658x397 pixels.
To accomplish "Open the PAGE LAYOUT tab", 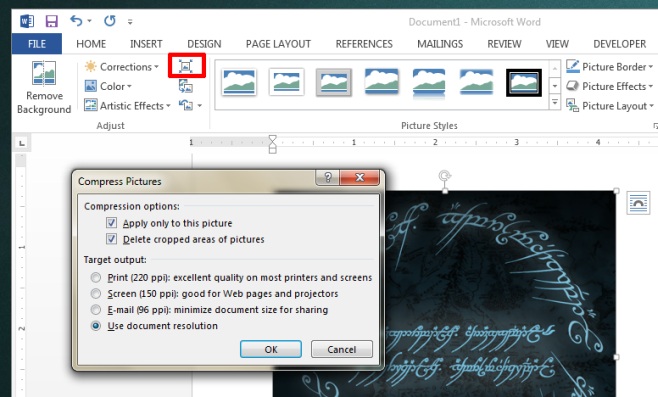I will [278, 44].
